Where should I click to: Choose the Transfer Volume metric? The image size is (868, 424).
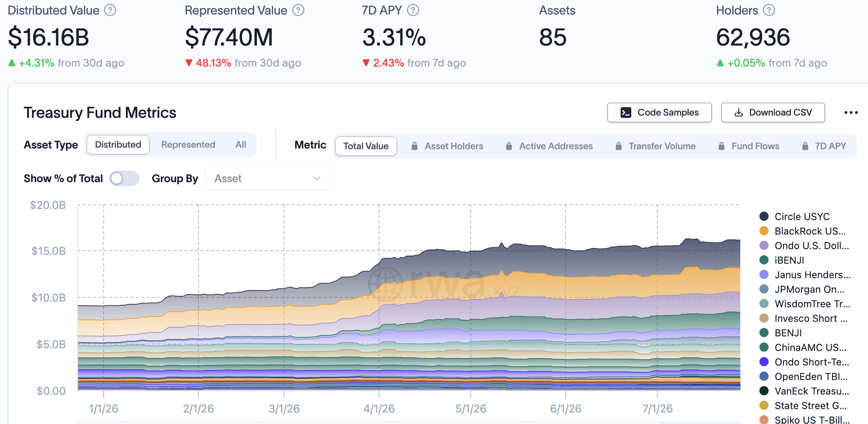coord(655,146)
